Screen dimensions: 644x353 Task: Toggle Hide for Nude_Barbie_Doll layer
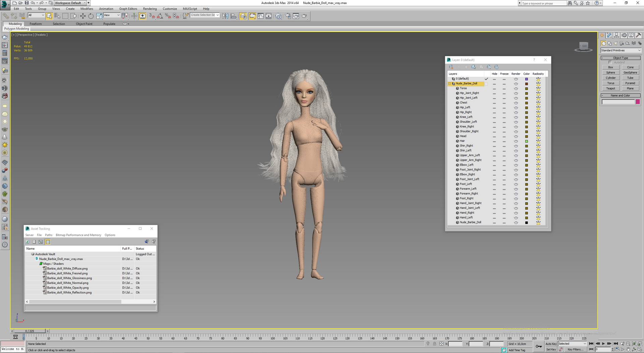(x=494, y=84)
